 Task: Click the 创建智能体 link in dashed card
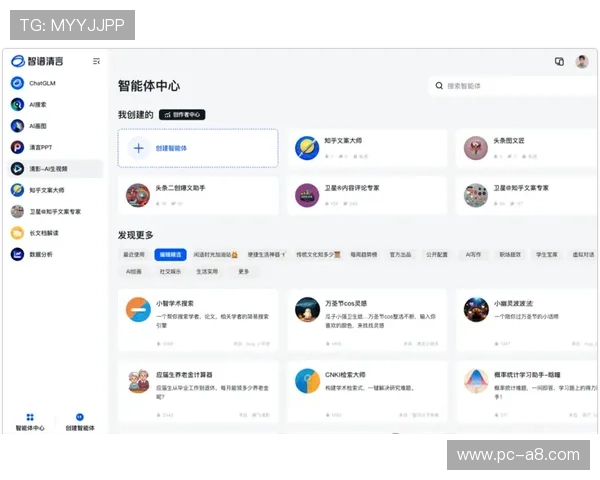point(171,148)
